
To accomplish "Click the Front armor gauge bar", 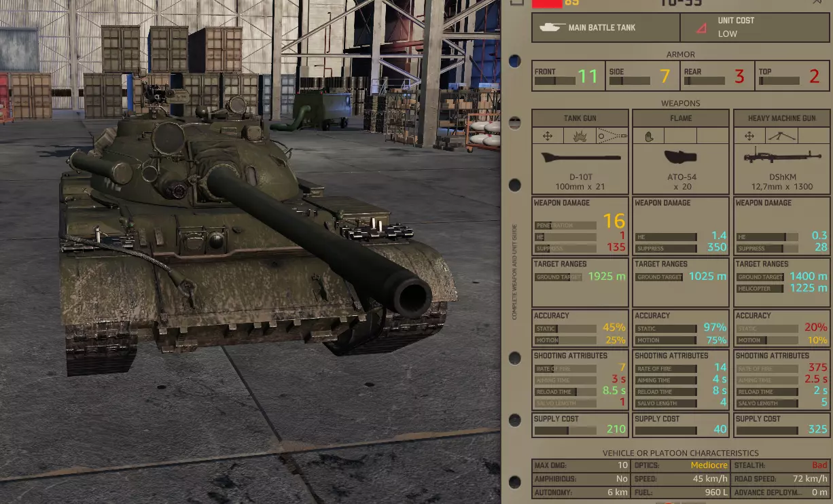I will point(554,82).
